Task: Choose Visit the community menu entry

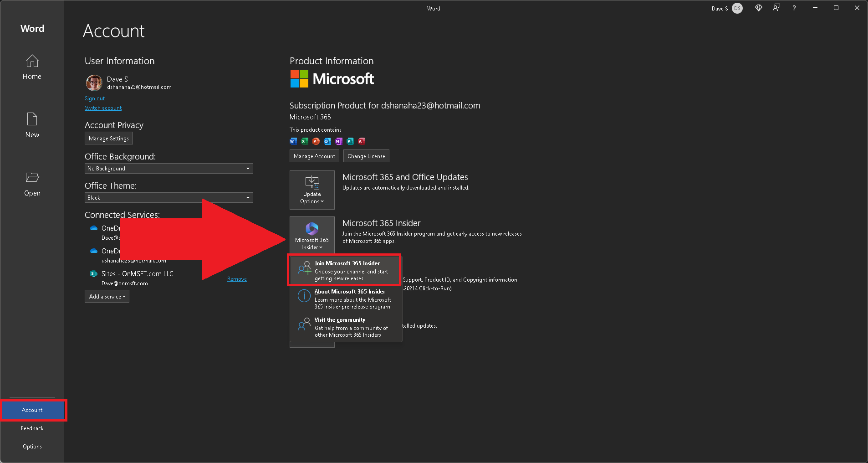Action: [346, 327]
